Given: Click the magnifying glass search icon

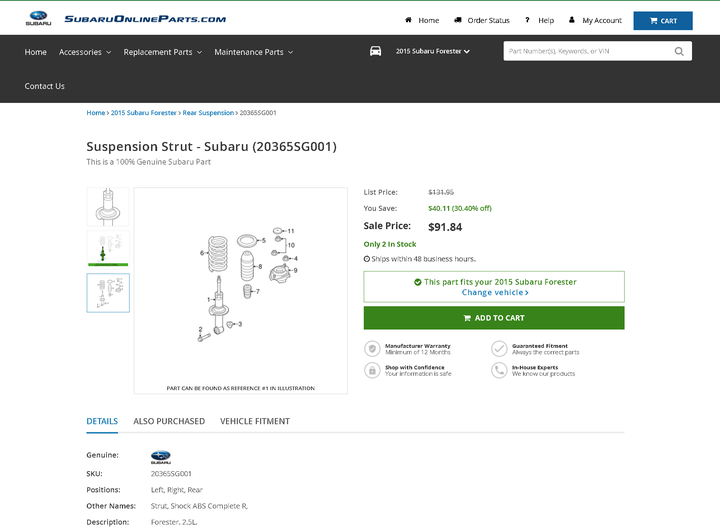Looking at the screenshot, I should [x=679, y=51].
